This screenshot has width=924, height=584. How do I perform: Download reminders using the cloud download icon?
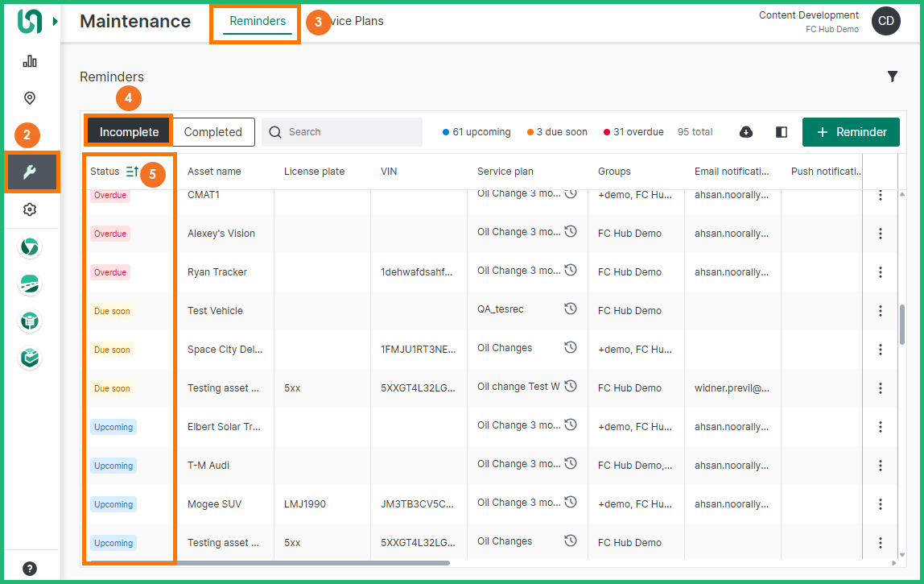[x=746, y=132]
